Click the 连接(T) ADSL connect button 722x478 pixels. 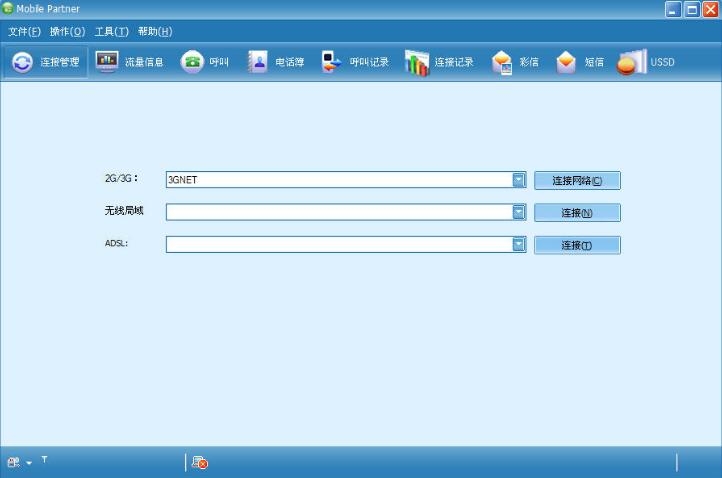(577, 245)
